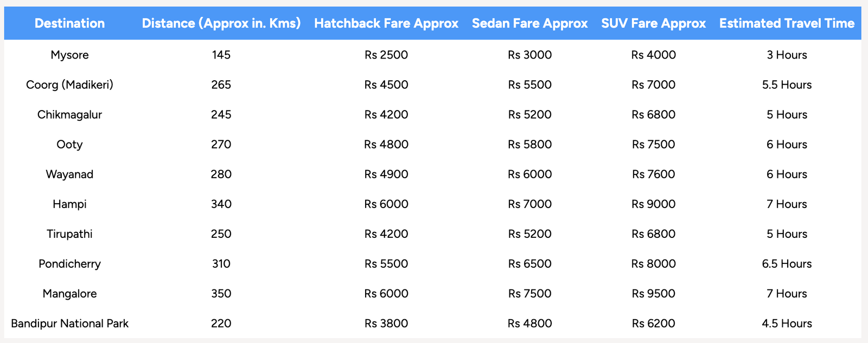Click the Sedan Fare Approx column header
Viewport: 868px width, 343px height.
[529, 23]
